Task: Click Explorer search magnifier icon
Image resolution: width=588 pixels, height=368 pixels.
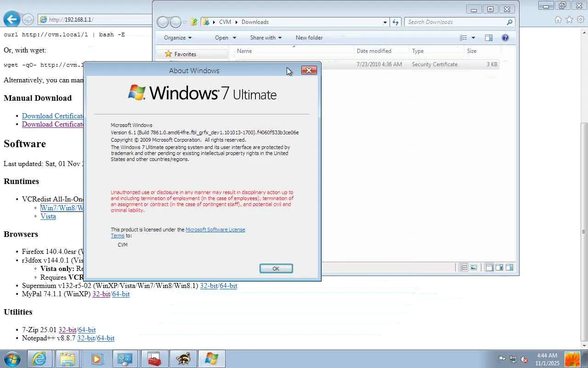Action: 509,22
